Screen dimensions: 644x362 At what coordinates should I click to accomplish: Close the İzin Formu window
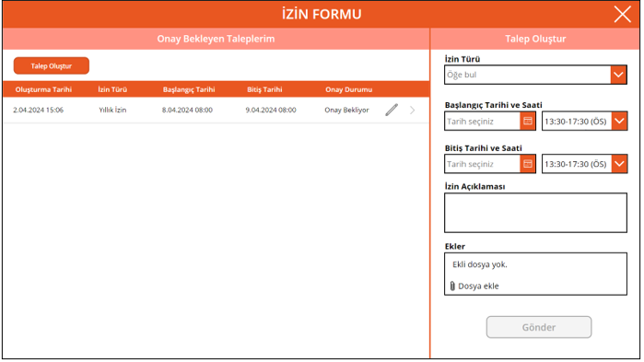(622, 15)
